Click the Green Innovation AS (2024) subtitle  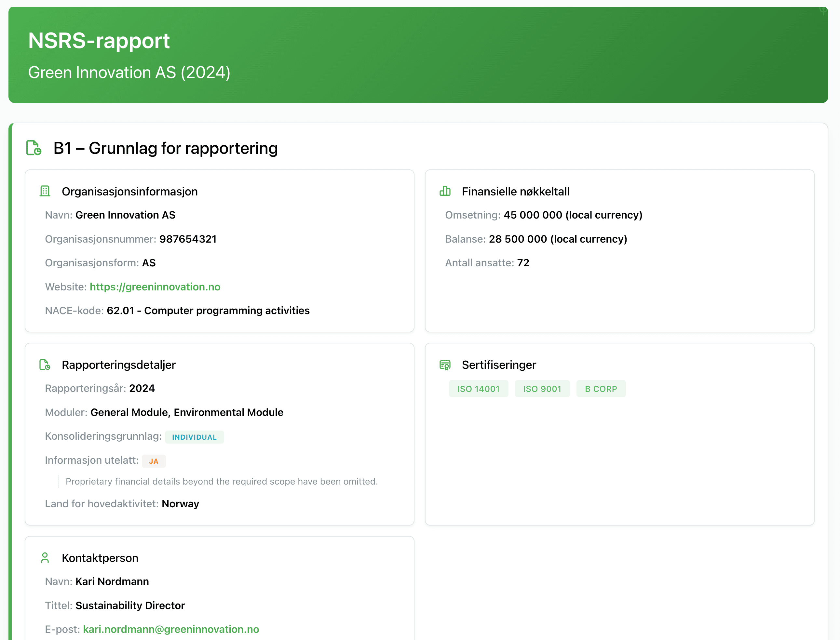[129, 73]
